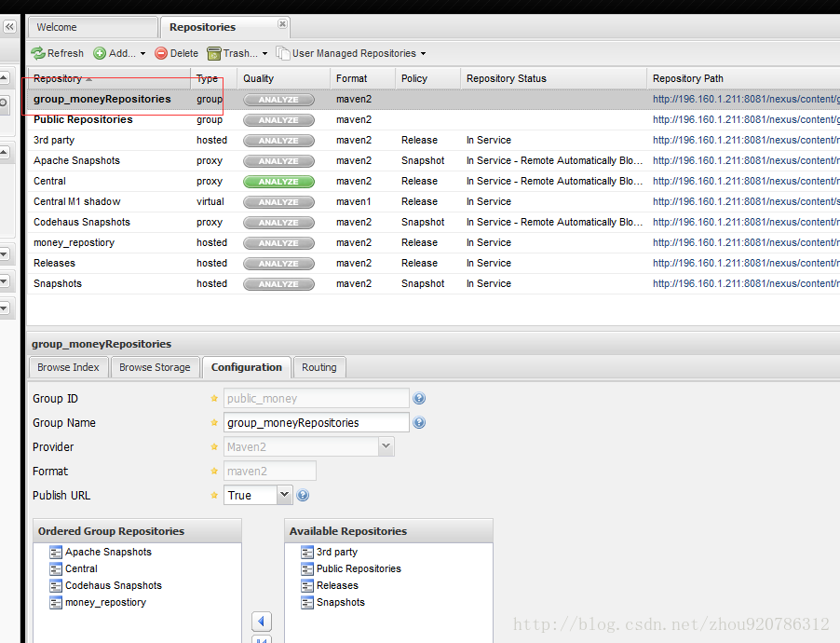Screen dimensions: 840x643
Task: Open the Browse Index tab
Action: (68, 367)
